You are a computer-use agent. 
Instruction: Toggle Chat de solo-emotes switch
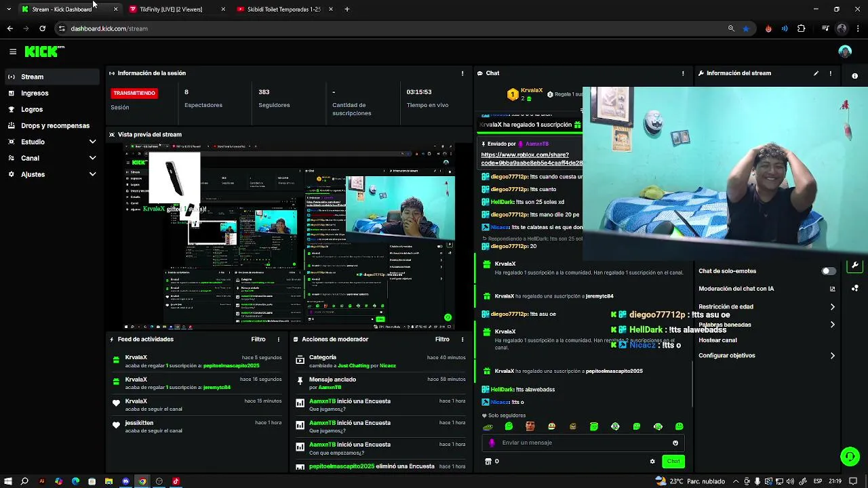point(829,271)
